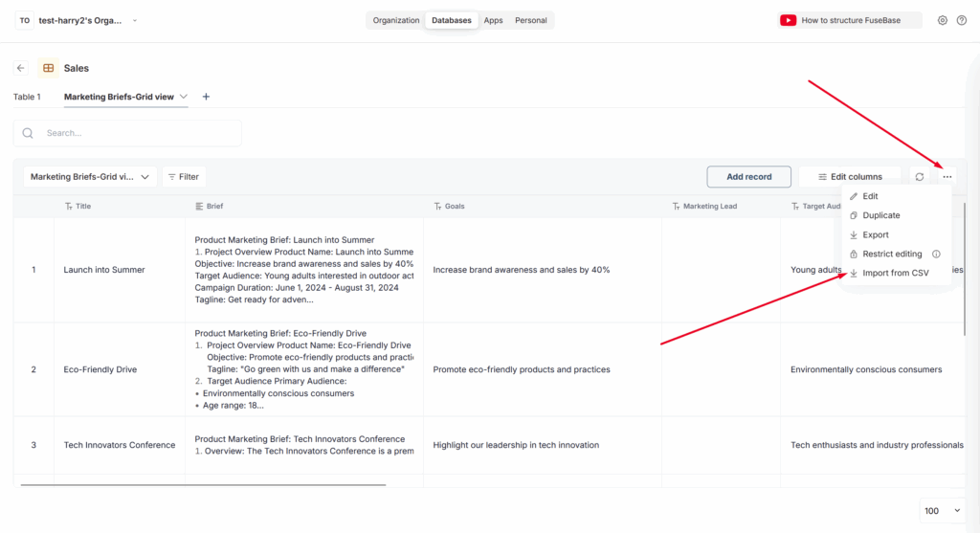Open the settings gear icon
This screenshot has height=533, width=980.
pos(943,20)
